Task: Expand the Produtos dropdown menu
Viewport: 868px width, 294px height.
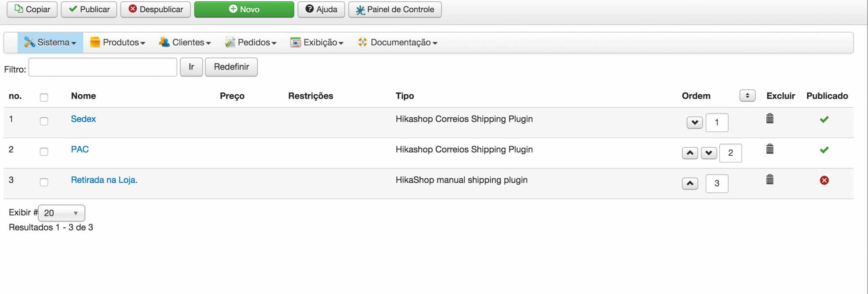Action: (x=118, y=43)
